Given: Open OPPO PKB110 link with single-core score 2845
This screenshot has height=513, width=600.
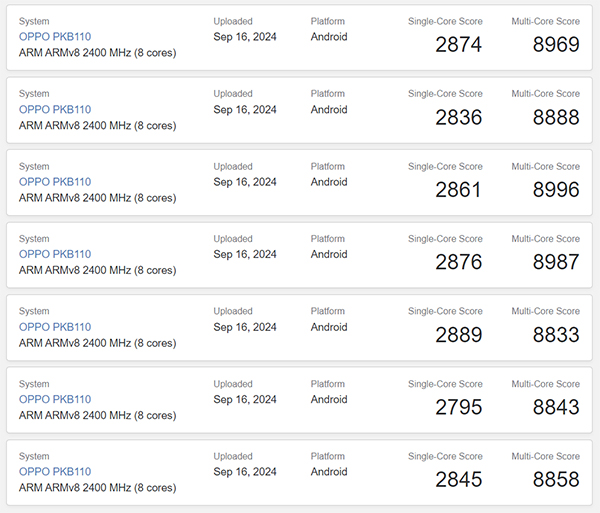Looking at the screenshot, I should [55, 472].
